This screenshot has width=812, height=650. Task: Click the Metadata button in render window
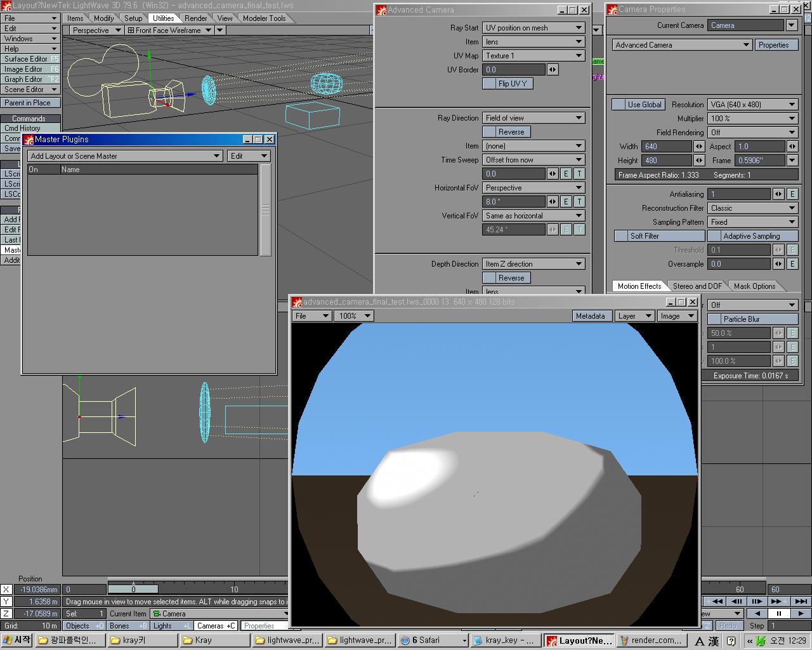(x=590, y=316)
